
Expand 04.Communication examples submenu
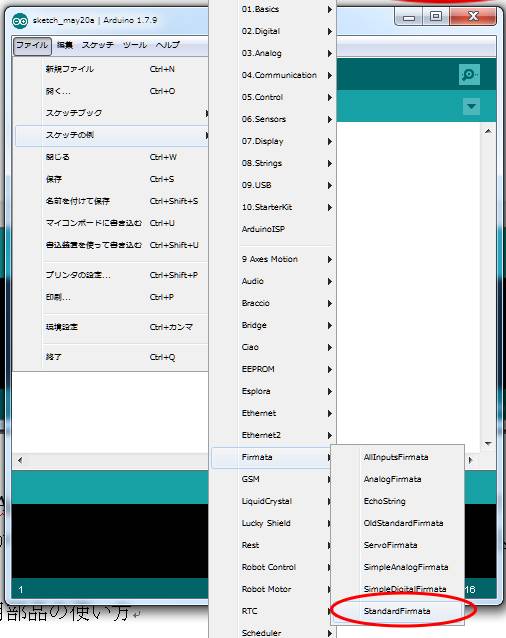[x=273, y=75]
